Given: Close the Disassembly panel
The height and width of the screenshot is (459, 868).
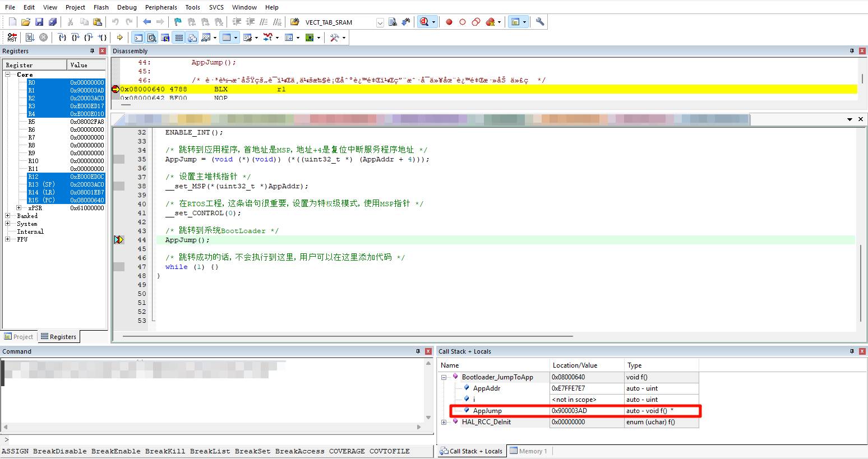Looking at the screenshot, I should tap(862, 51).
